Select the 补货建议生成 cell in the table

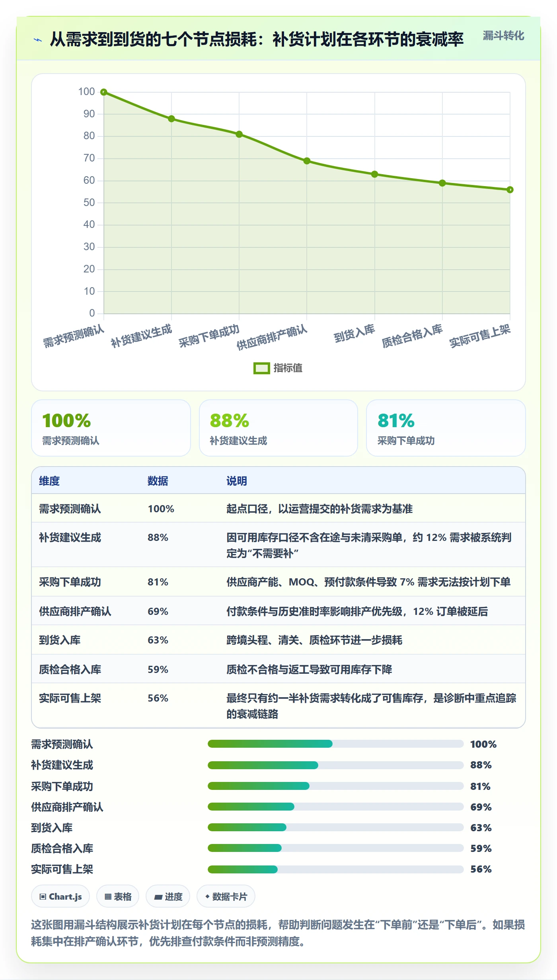(x=70, y=537)
